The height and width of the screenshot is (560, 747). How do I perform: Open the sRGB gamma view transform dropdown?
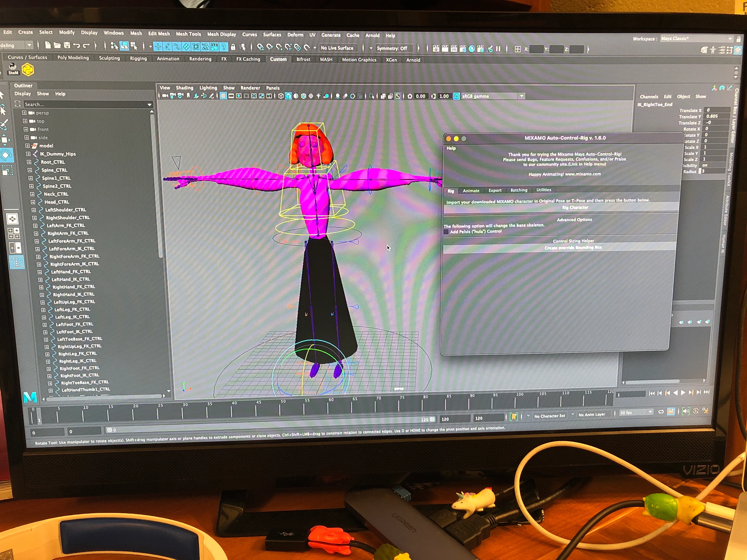coord(522,96)
